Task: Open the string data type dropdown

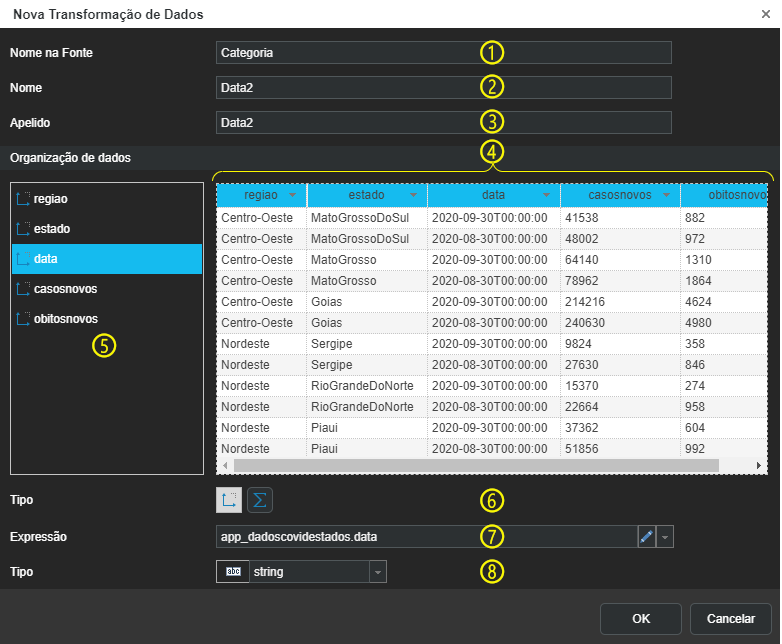Action: (378, 572)
